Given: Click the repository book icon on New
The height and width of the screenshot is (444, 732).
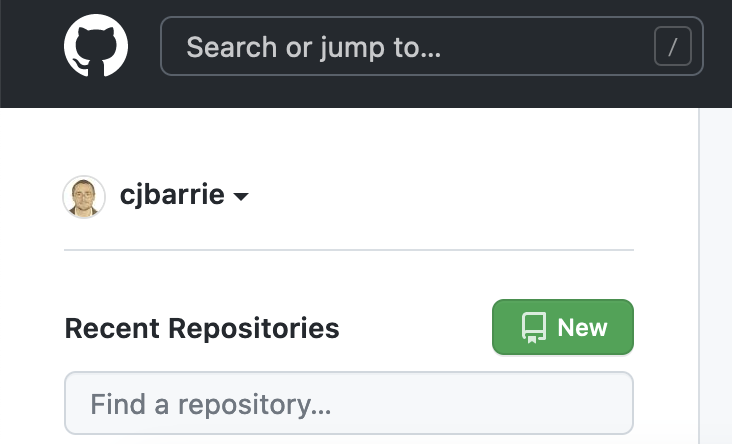Looking at the screenshot, I should point(534,328).
